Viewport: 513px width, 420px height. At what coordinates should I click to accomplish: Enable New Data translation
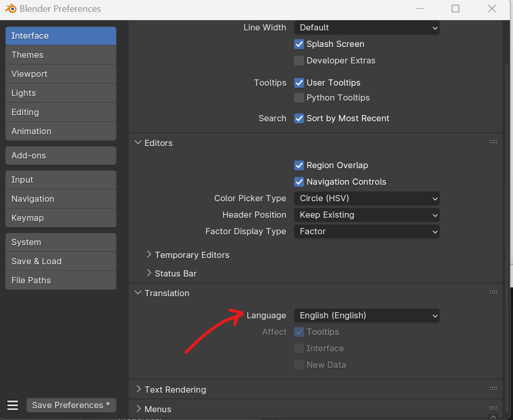click(299, 365)
